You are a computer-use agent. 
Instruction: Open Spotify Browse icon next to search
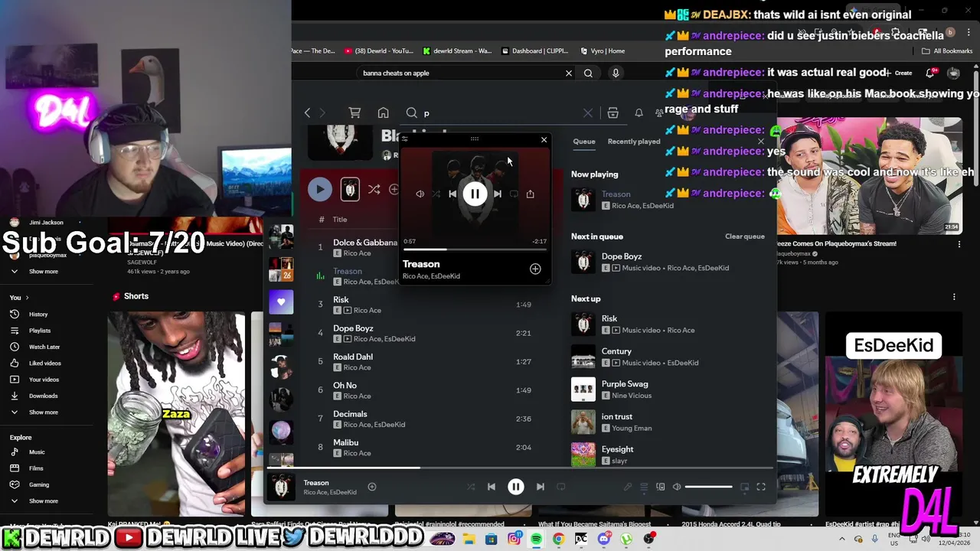coord(612,113)
